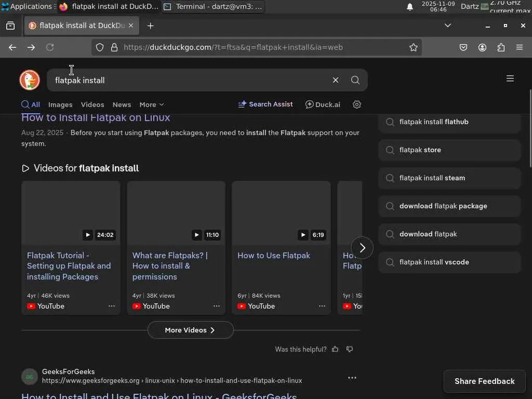The height and width of the screenshot is (399, 532).
Task: View site security lock information
Action: pos(114,47)
